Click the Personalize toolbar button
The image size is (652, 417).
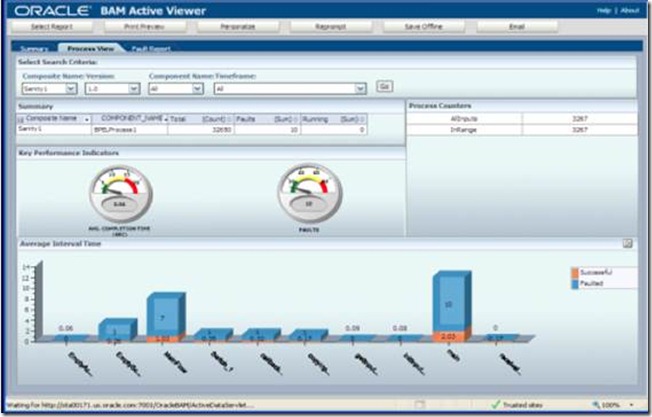click(x=237, y=27)
